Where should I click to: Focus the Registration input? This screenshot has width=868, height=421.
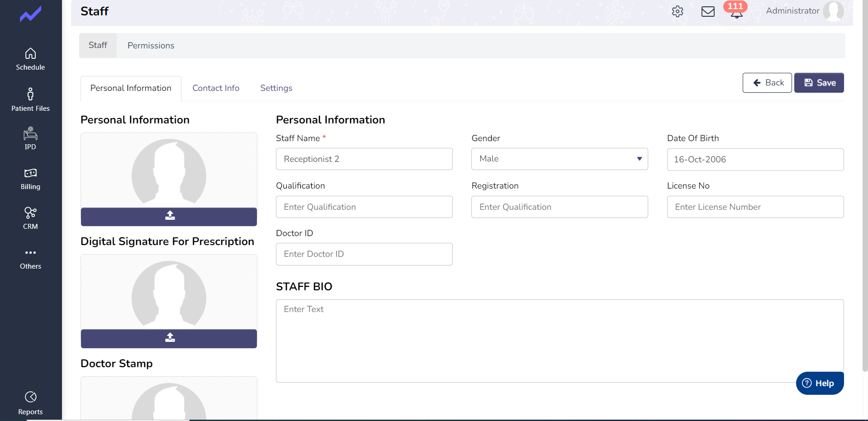point(560,207)
